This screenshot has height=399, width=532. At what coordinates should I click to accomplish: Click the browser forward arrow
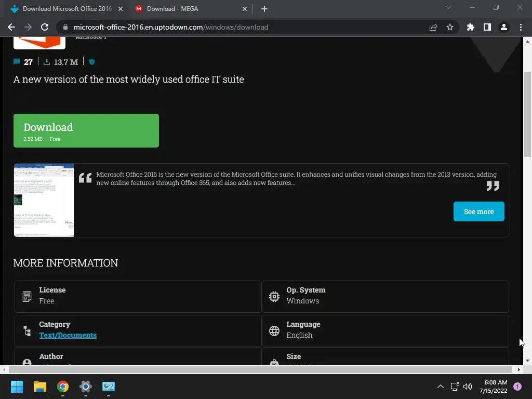click(x=28, y=27)
